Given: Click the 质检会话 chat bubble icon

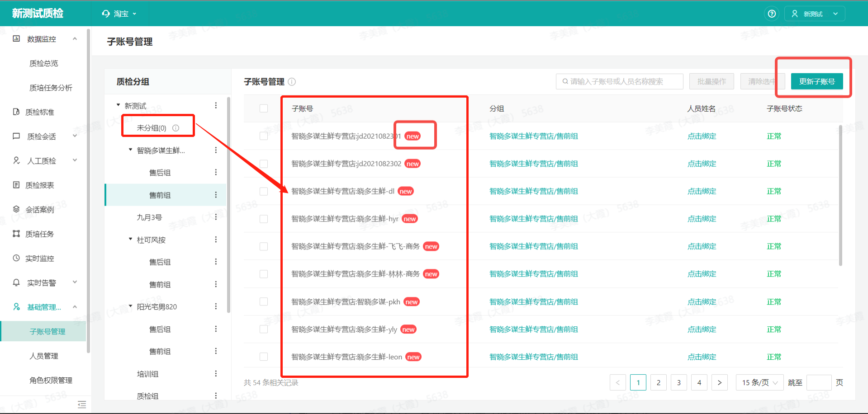Looking at the screenshot, I should point(16,136).
